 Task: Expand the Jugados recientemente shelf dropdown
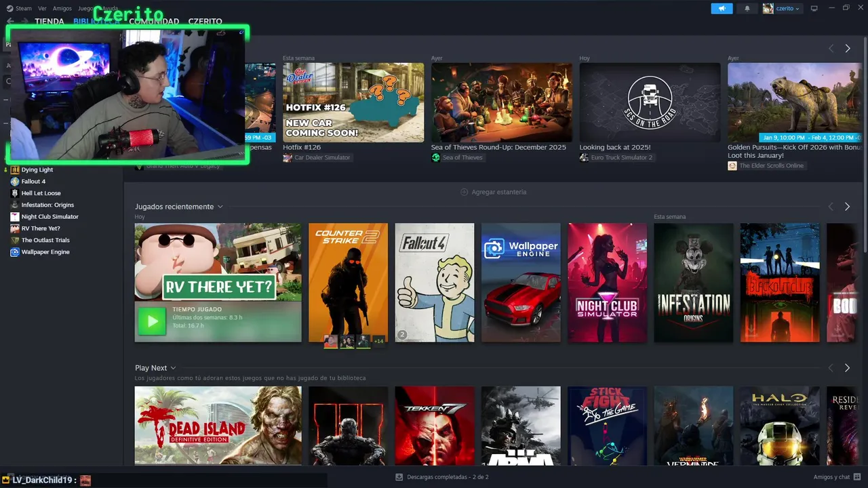pyautogui.click(x=220, y=207)
